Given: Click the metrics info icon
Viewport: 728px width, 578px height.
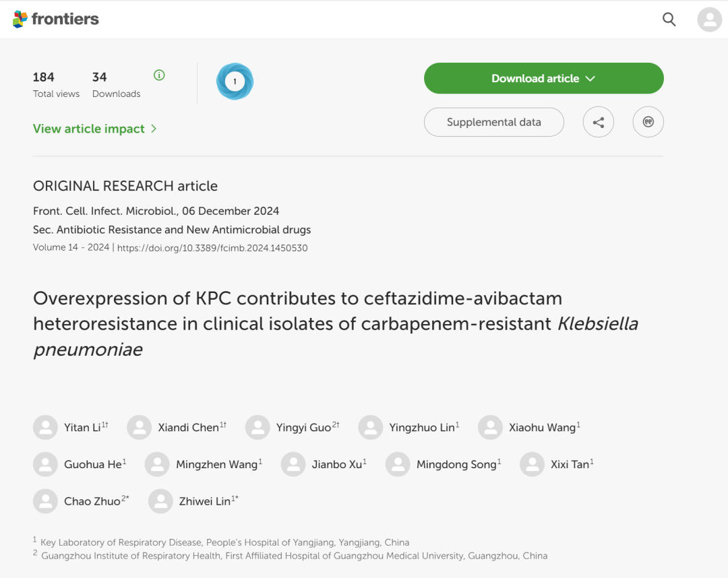Looking at the screenshot, I should (159, 75).
